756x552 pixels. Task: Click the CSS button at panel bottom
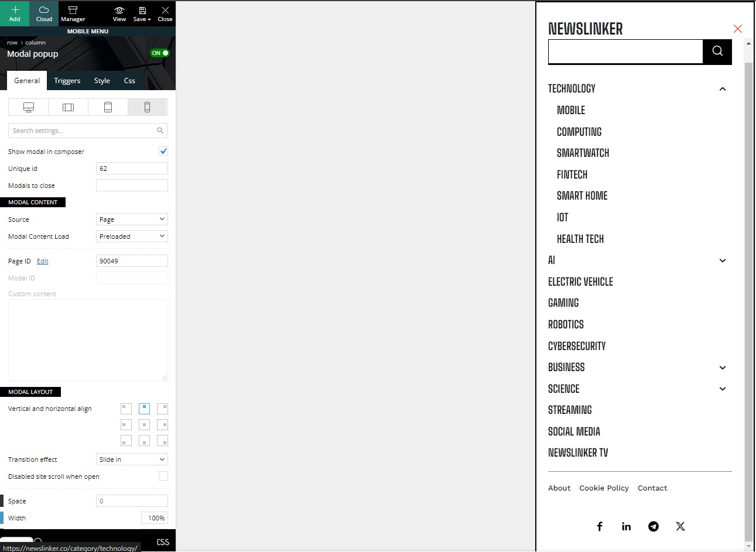pos(163,543)
